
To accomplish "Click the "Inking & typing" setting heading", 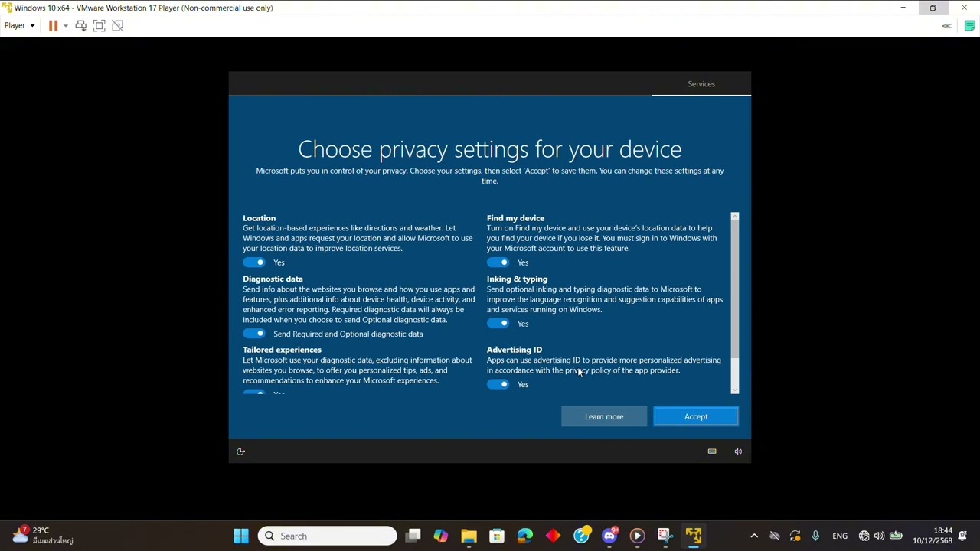I will pyautogui.click(x=517, y=279).
